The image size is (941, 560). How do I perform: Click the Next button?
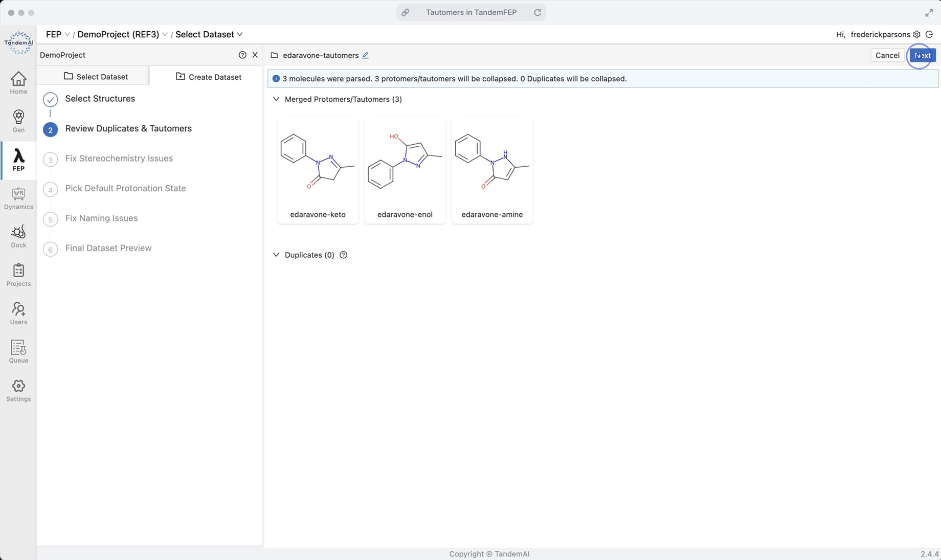tap(922, 55)
